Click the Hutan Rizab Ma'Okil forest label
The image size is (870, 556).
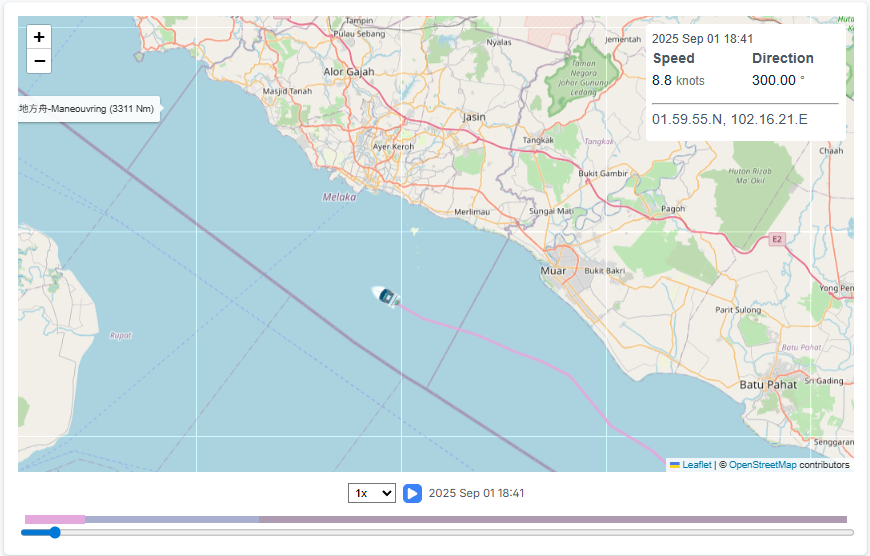coord(752,176)
